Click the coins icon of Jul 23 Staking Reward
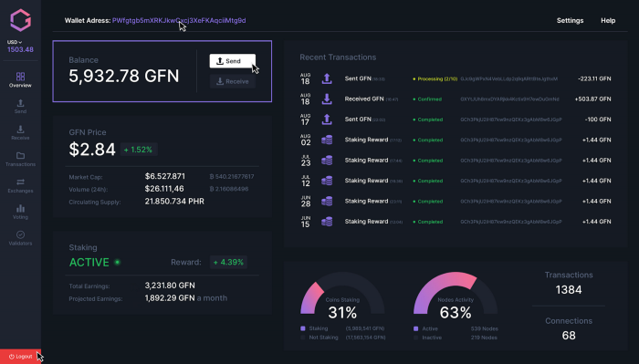Screen dimensions: 639x364 click(327, 160)
